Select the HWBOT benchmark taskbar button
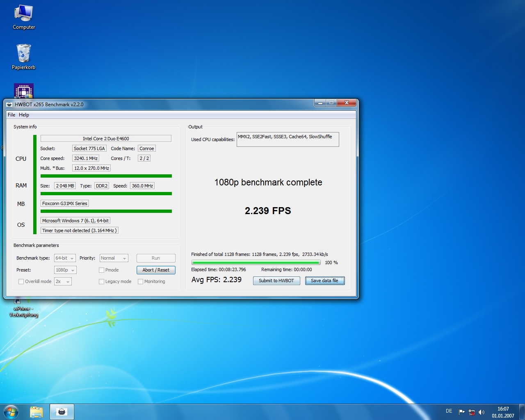Viewport: 525px width, 420px height. coord(62,412)
